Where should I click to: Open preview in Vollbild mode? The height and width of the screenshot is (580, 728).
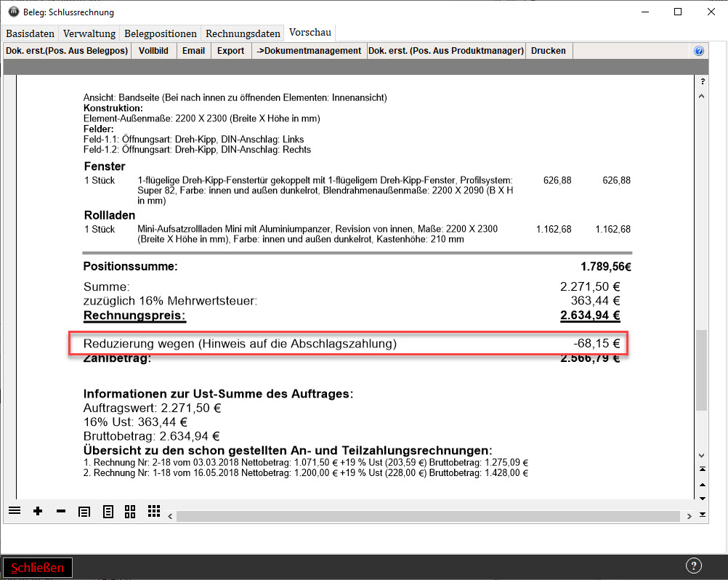point(154,51)
